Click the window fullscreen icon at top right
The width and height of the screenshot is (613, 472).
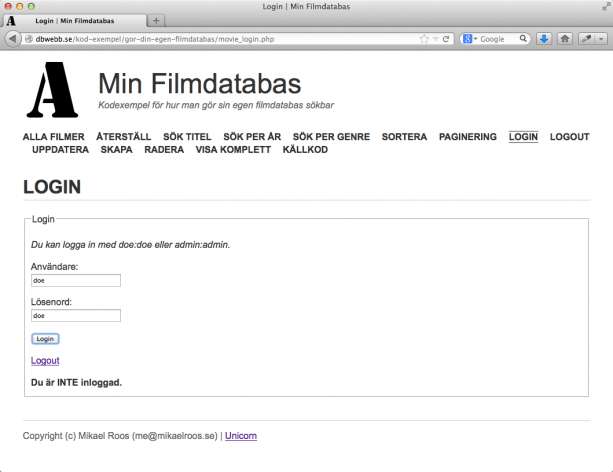pos(605,6)
